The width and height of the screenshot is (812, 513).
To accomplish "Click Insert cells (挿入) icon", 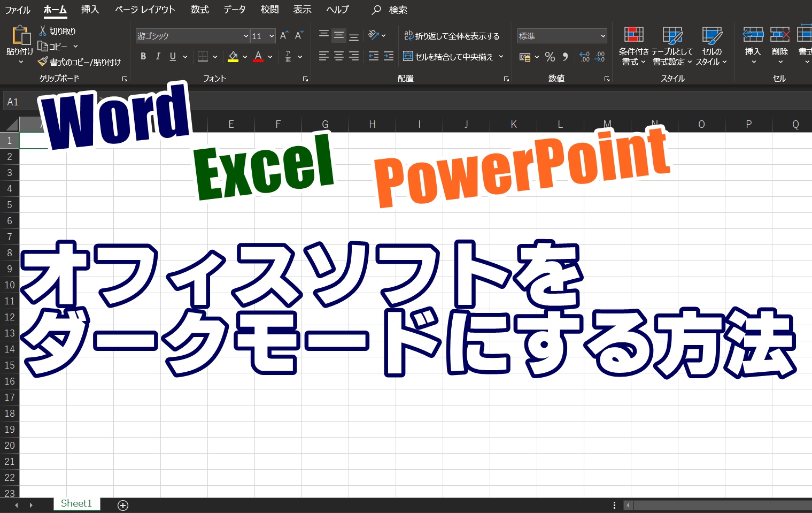I will (753, 35).
